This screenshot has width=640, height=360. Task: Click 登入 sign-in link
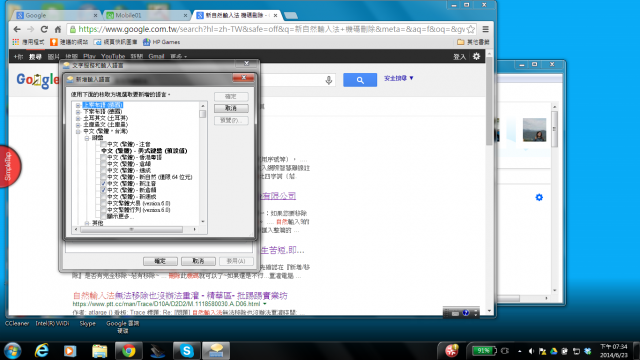click(459, 57)
